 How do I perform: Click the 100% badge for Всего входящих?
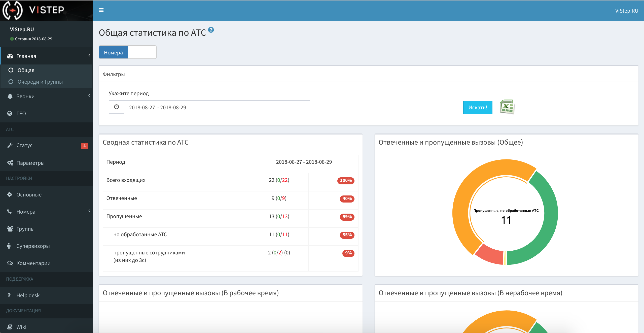click(346, 180)
